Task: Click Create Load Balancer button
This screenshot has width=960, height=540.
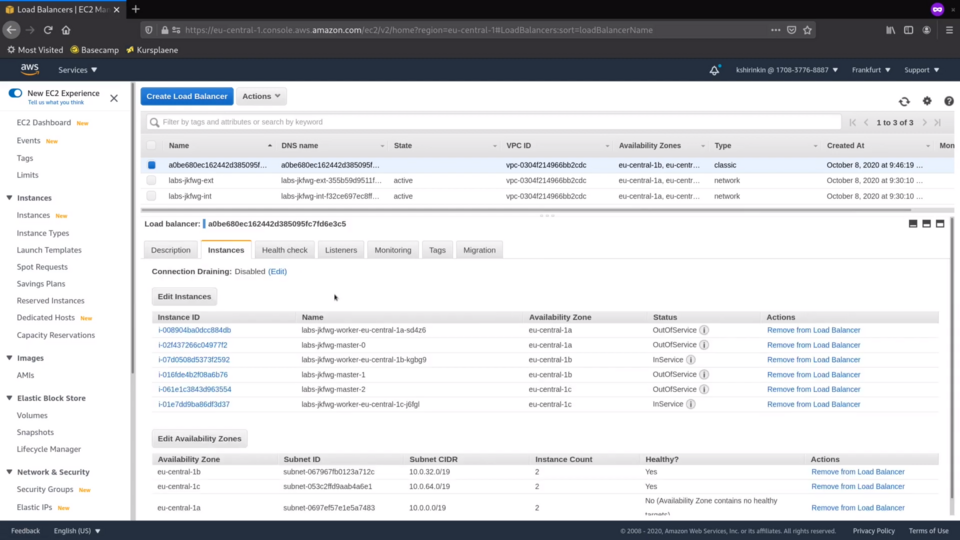Action: [187, 96]
